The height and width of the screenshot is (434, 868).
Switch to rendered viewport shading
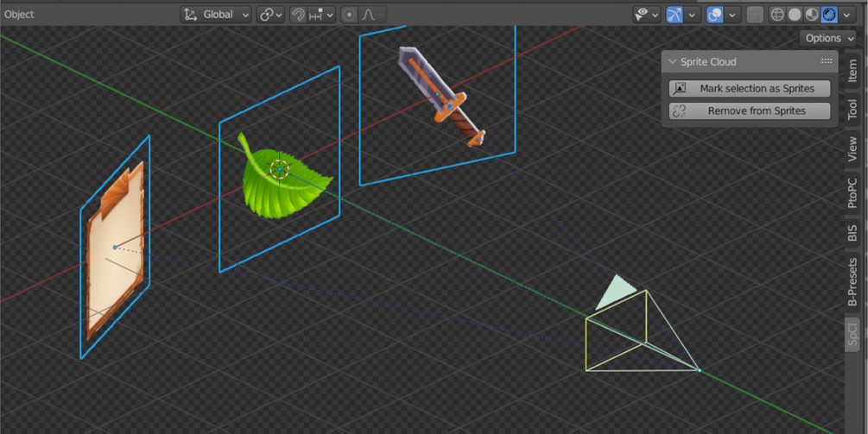click(828, 15)
